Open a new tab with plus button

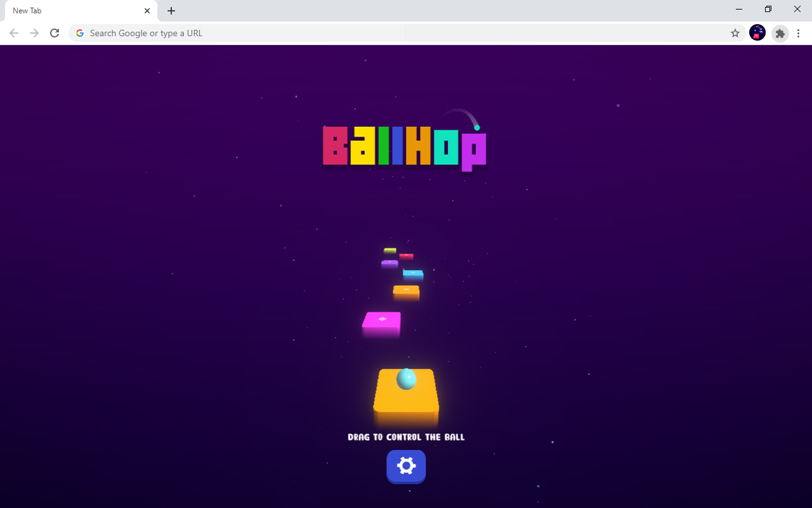(x=171, y=11)
